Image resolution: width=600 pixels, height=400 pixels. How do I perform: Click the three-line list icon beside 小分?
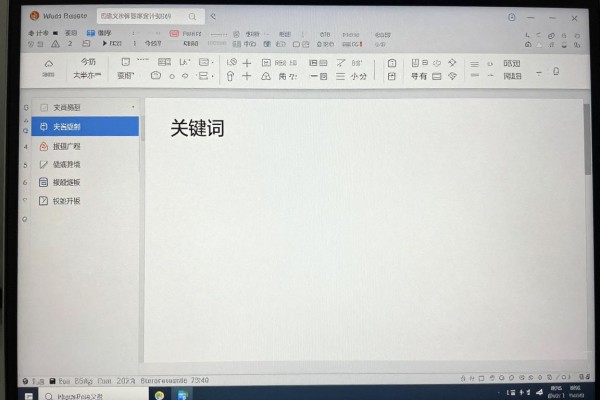(x=340, y=77)
